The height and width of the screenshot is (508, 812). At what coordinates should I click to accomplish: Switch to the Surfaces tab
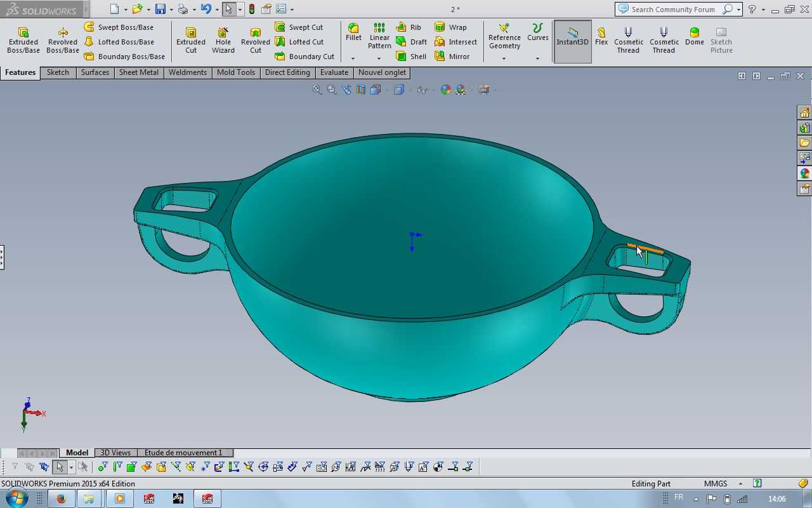pos(95,72)
